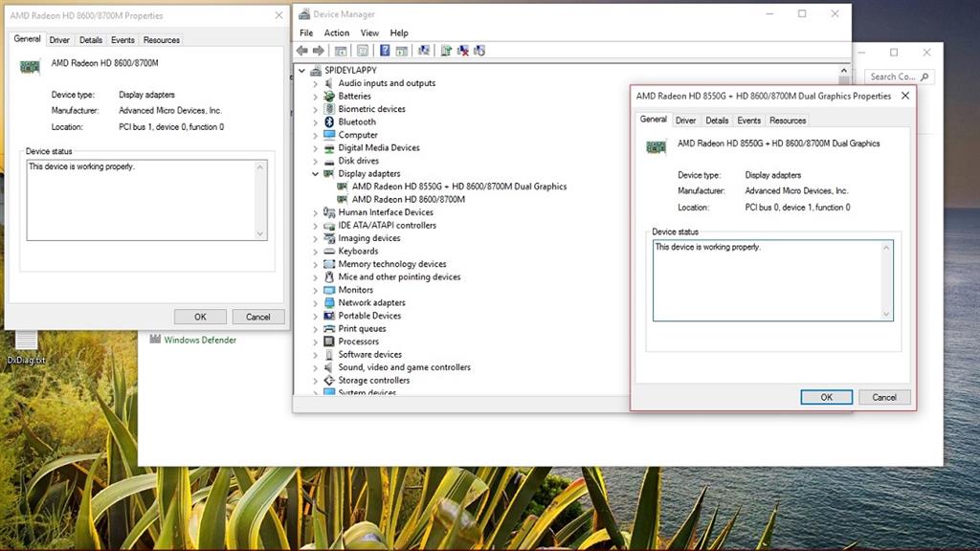Expand the Software devices category
The height and width of the screenshot is (551, 980).
coord(316,354)
